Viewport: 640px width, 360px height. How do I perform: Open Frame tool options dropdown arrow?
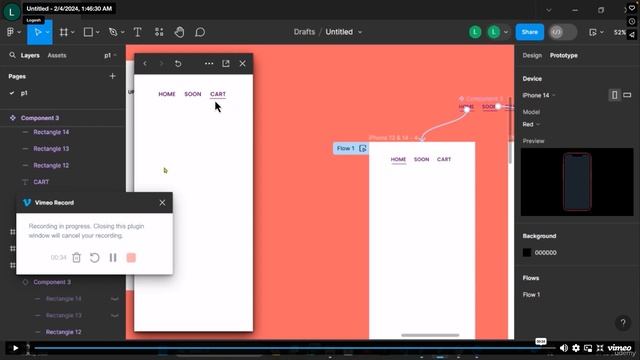(73, 32)
